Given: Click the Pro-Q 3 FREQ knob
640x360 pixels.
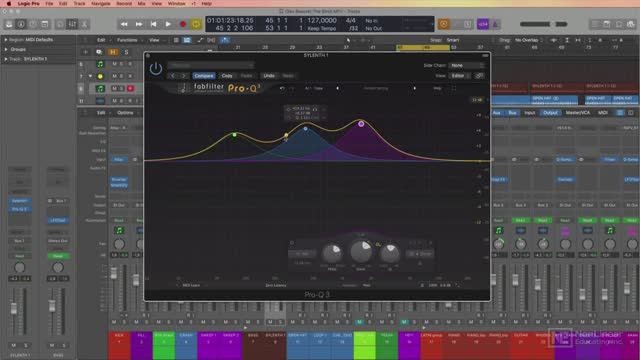Looking at the screenshot, I should click(x=332, y=253).
